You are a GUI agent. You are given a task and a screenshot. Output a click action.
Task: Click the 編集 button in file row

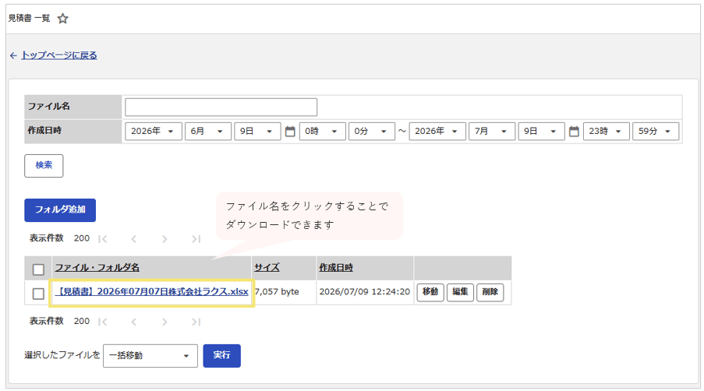coord(460,292)
